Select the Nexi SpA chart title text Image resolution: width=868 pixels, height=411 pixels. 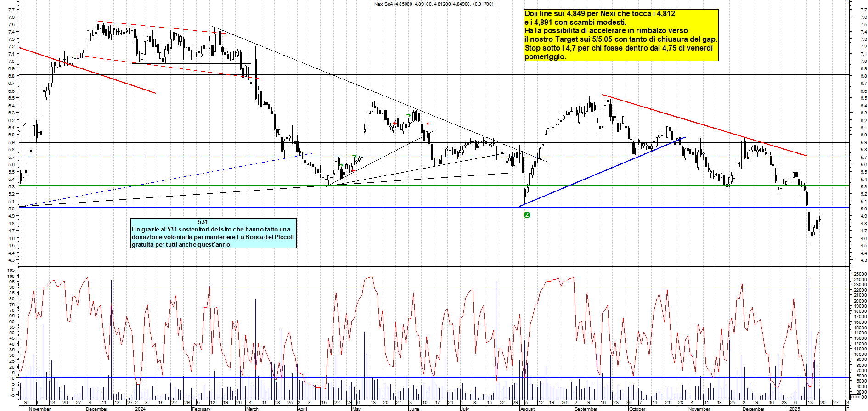pyautogui.click(x=434, y=4)
